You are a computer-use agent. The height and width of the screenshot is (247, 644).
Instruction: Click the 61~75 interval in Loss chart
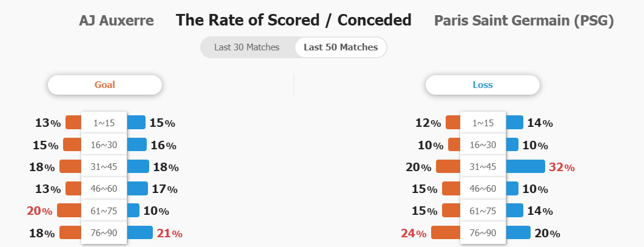(483, 211)
